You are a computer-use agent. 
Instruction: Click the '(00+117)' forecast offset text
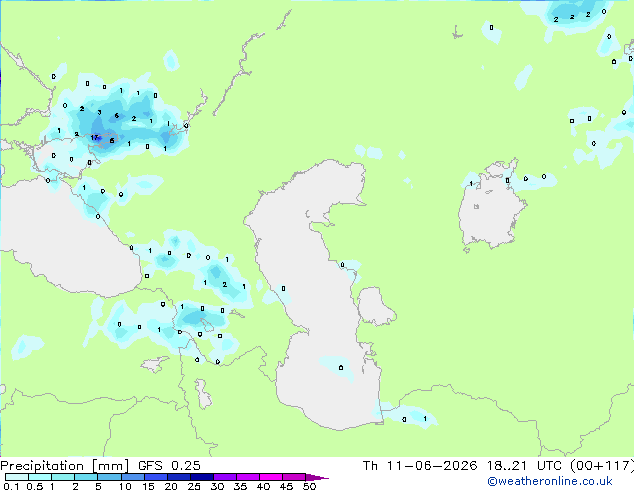pyautogui.click(x=602, y=466)
